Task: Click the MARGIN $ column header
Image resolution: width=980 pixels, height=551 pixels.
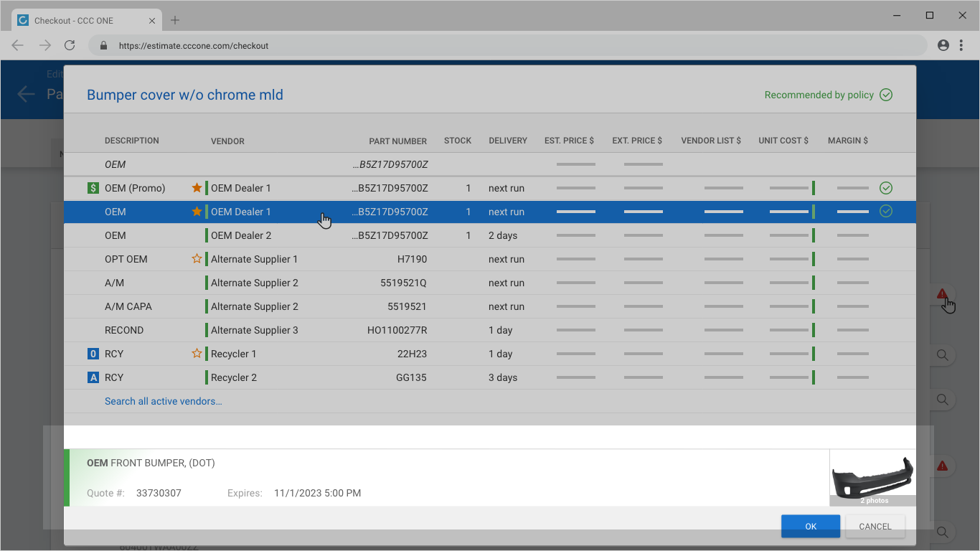Action: pyautogui.click(x=848, y=141)
